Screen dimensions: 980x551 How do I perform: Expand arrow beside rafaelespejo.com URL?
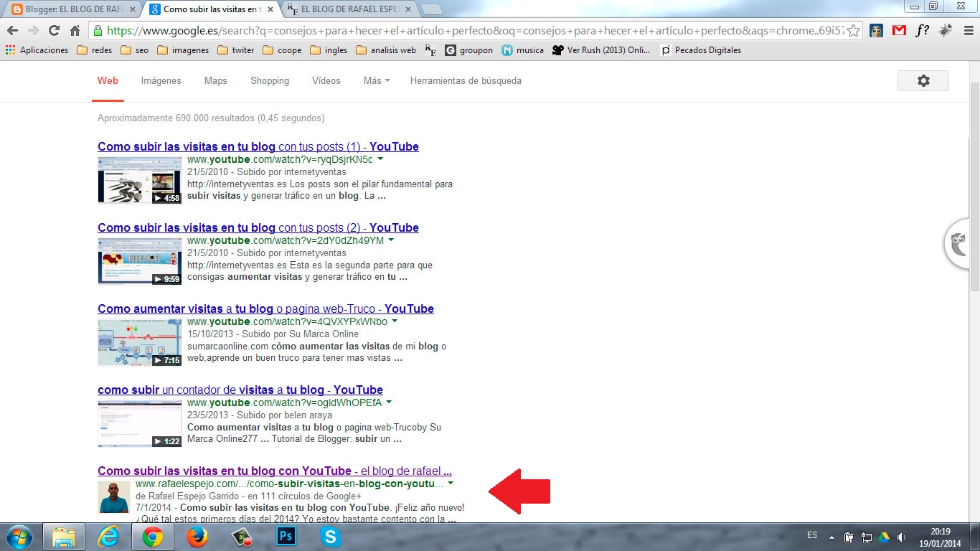pyautogui.click(x=451, y=484)
